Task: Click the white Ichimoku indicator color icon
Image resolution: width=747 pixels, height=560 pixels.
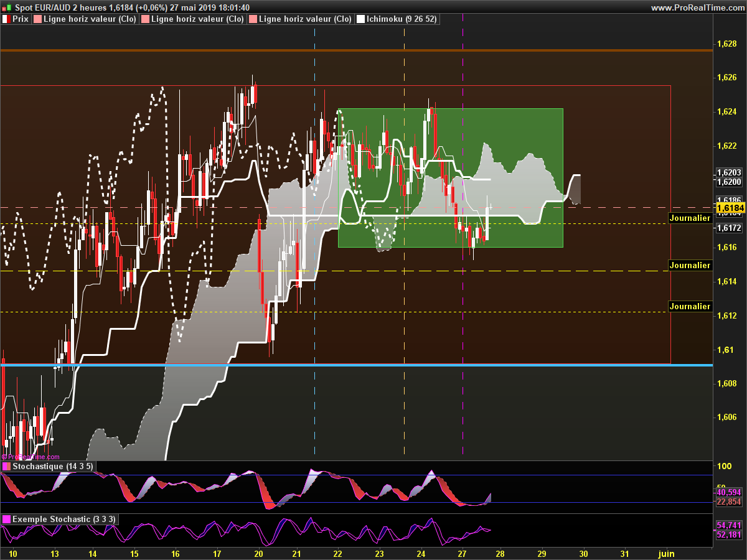Action: [x=360, y=19]
